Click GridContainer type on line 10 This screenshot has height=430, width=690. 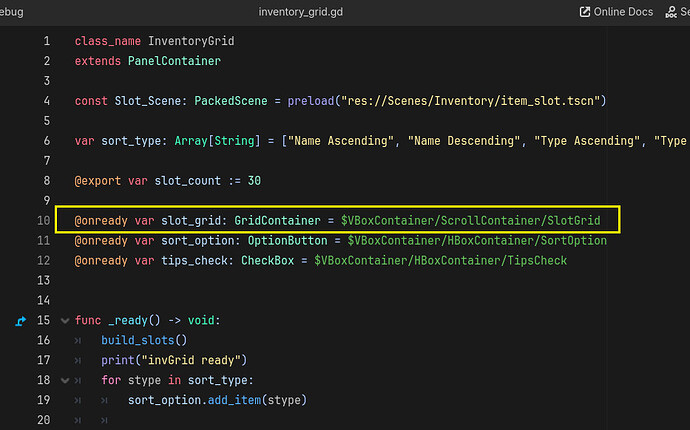tap(277, 221)
